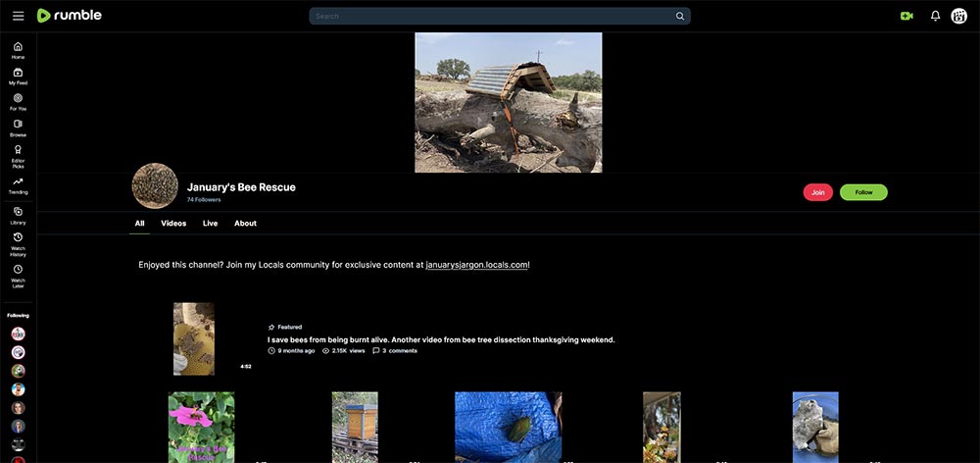Open fifth followed channel avatar
The height and width of the screenshot is (463, 980).
click(18, 408)
